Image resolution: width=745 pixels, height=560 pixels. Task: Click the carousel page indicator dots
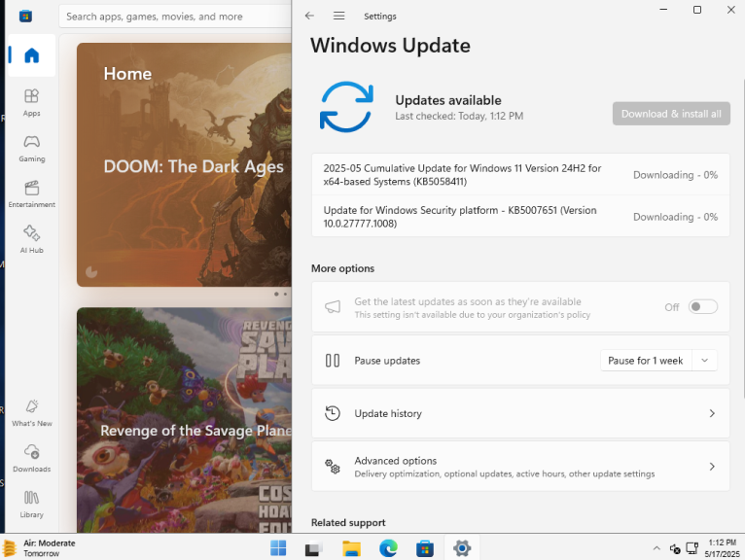pyautogui.click(x=280, y=294)
